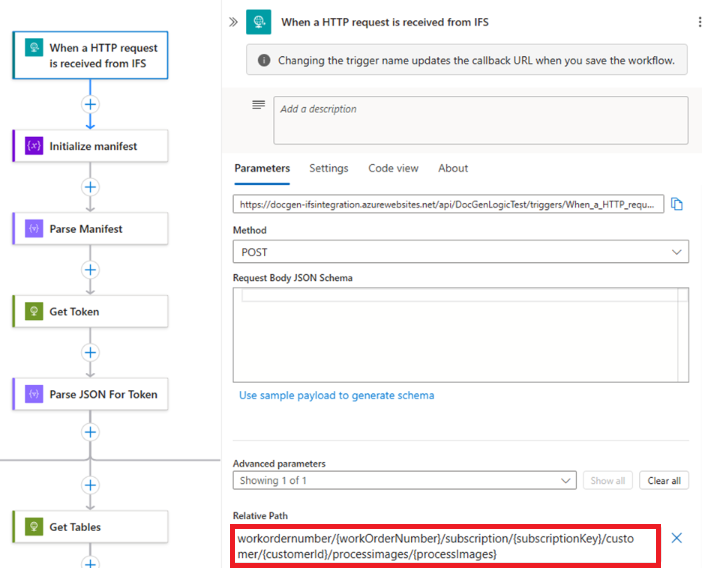Select the About tab
This screenshot has height=568, width=702.
pyautogui.click(x=453, y=168)
